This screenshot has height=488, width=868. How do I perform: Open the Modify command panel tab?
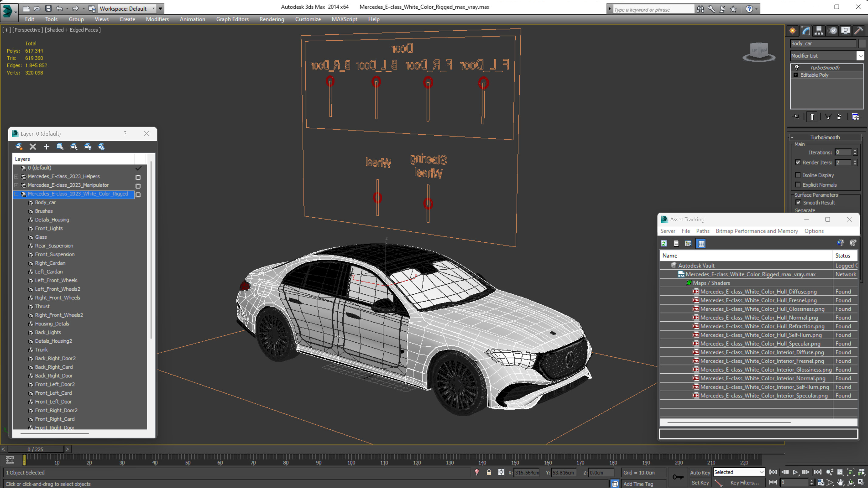(x=806, y=31)
